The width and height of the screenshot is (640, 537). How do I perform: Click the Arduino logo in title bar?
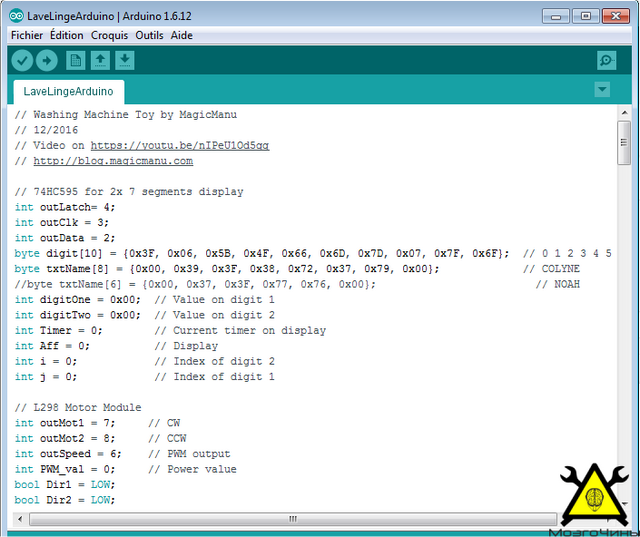point(16,16)
